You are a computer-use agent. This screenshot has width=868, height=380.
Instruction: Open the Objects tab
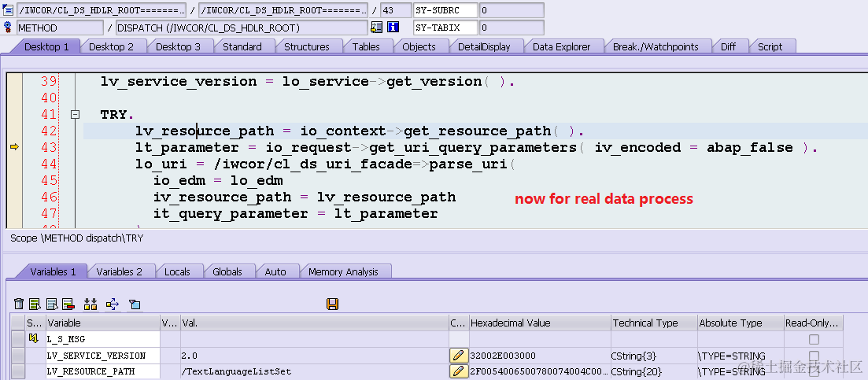[x=419, y=47]
